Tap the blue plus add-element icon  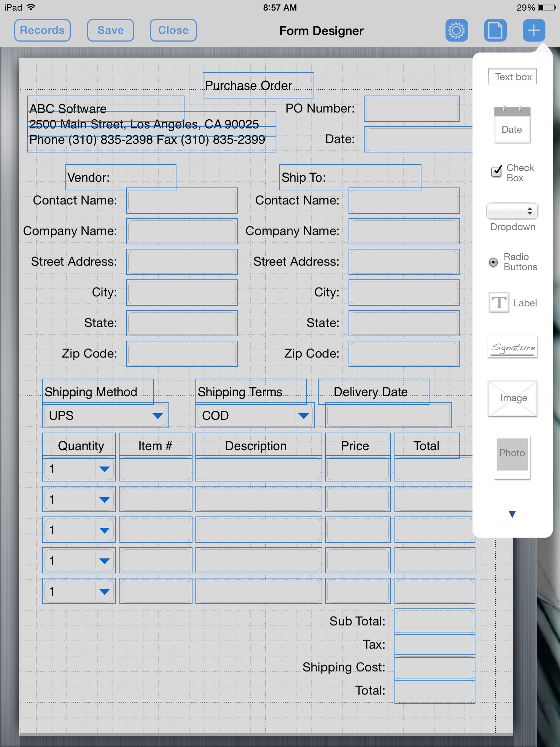pos(534,30)
